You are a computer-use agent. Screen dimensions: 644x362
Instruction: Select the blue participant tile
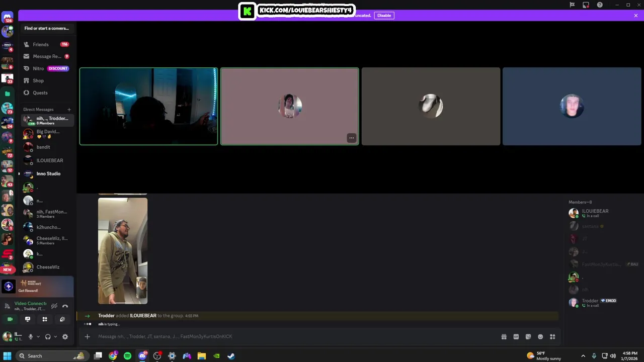tap(572, 107)
